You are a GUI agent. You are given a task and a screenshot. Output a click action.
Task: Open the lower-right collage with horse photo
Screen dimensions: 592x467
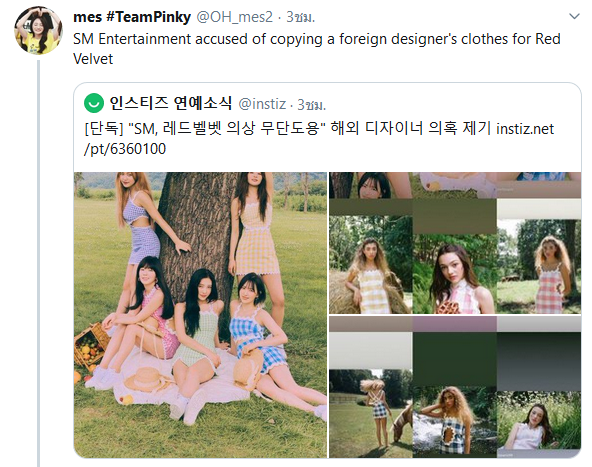(x=455, y=387)
